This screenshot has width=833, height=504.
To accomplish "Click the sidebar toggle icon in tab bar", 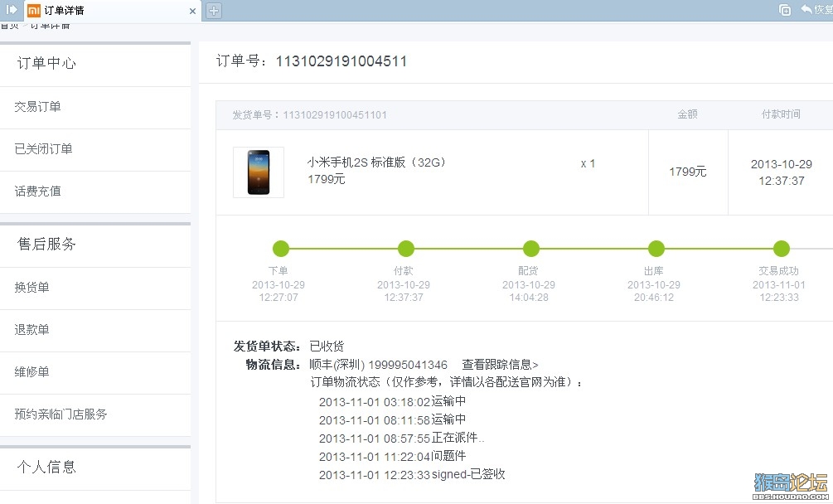I will [x=11, y=10].
